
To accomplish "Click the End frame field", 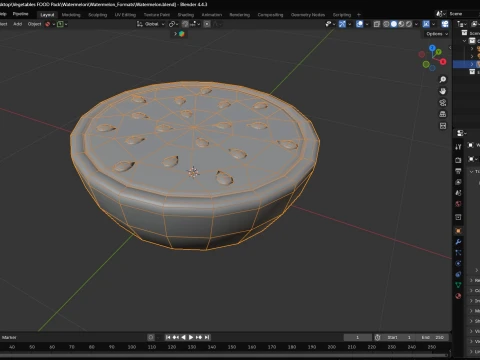I will point(432,337).
